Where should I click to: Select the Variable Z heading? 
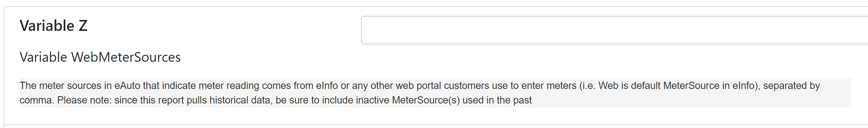point(54,26)
